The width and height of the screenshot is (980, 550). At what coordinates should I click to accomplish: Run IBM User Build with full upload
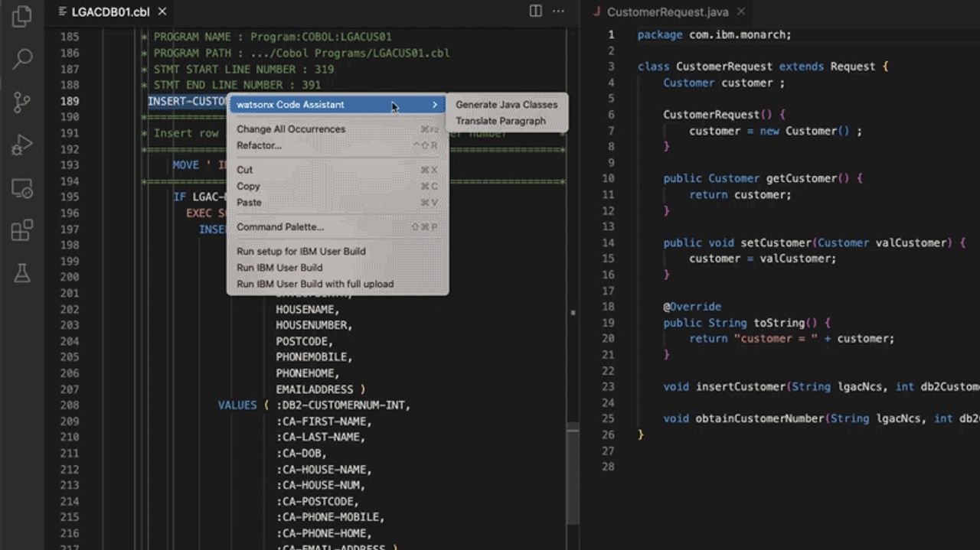click(315, 284)
